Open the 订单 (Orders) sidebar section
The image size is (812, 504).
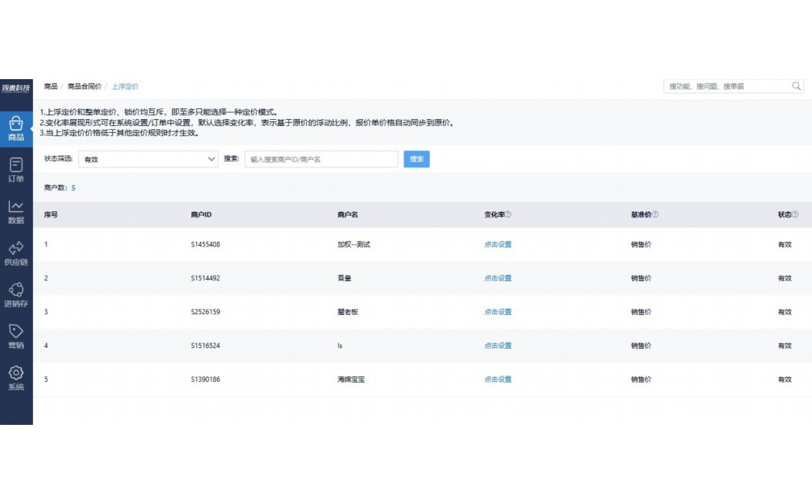point(15,169)
